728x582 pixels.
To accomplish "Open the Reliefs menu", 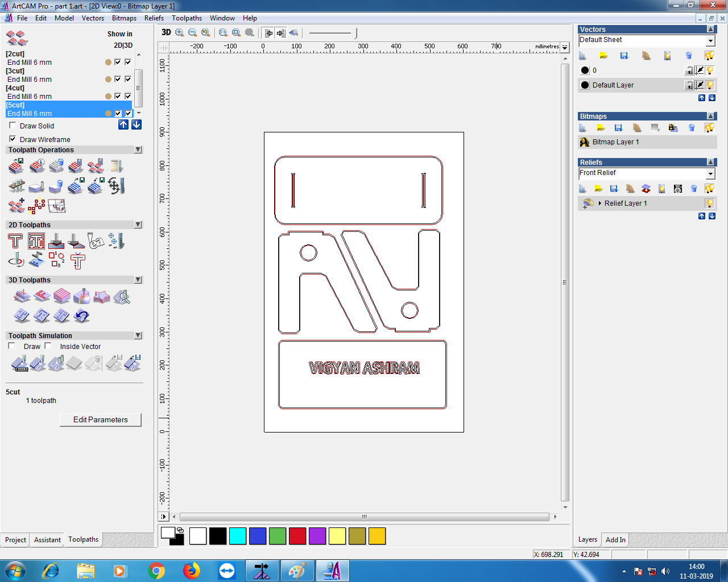I will click(154, 18).
